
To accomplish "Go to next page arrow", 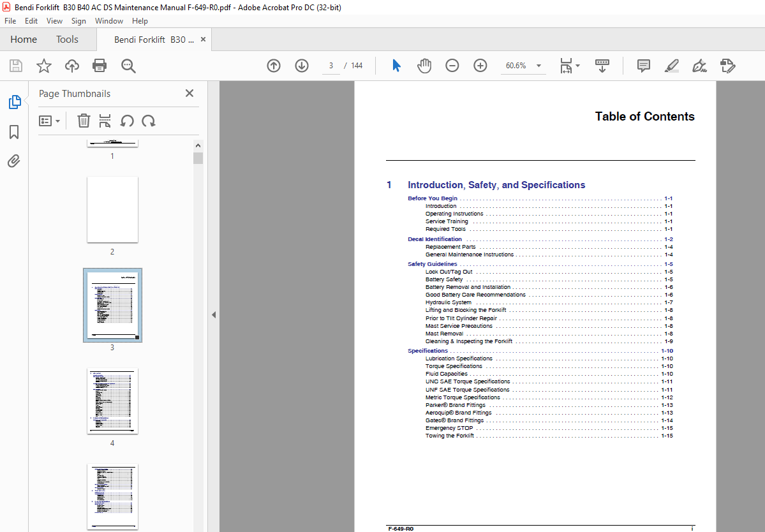I will (x=302, y=66).
